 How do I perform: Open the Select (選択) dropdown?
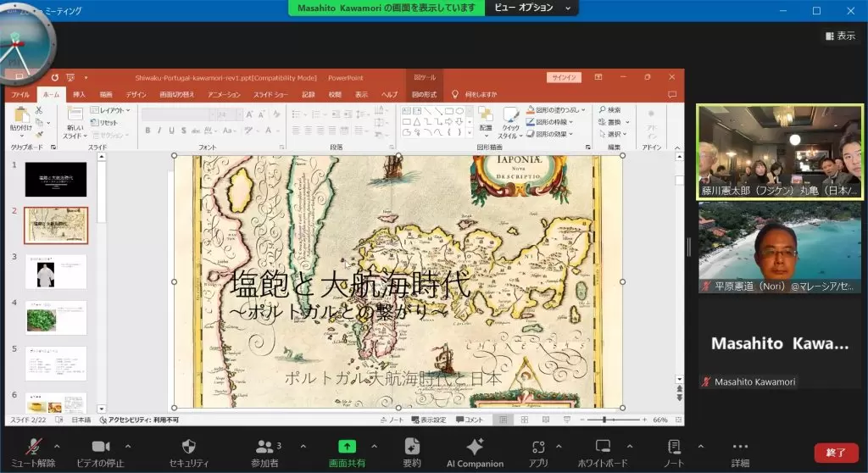(x=613, y=134)
